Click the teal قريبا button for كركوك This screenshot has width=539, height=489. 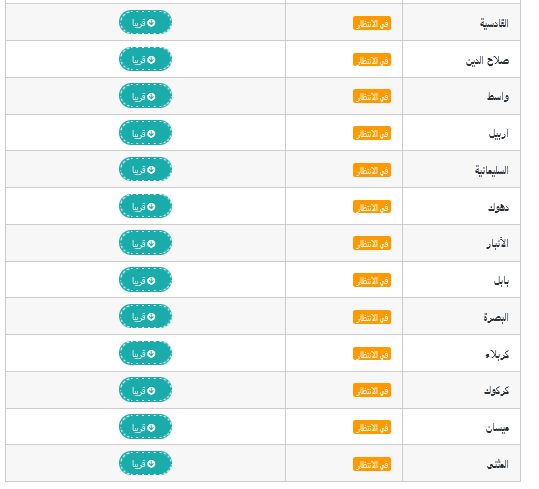(145, 390)
